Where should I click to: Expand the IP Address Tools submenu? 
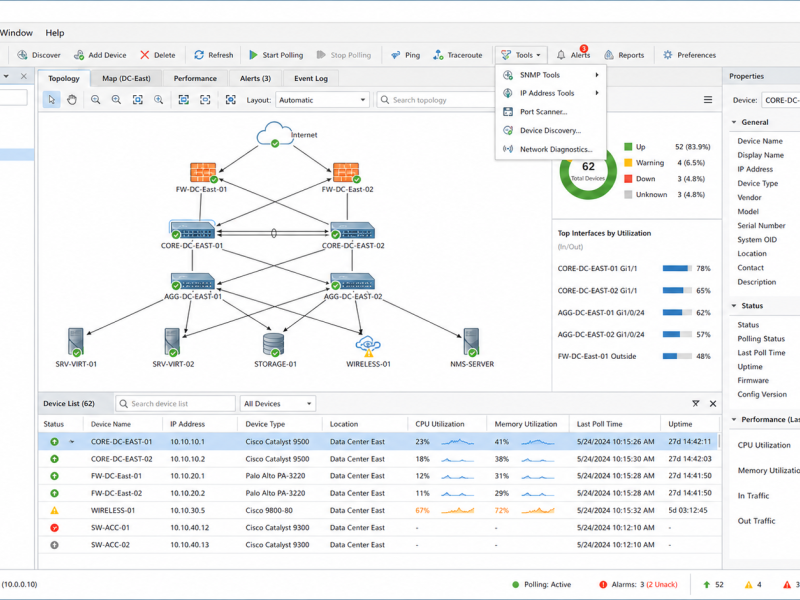pos(551,93)
